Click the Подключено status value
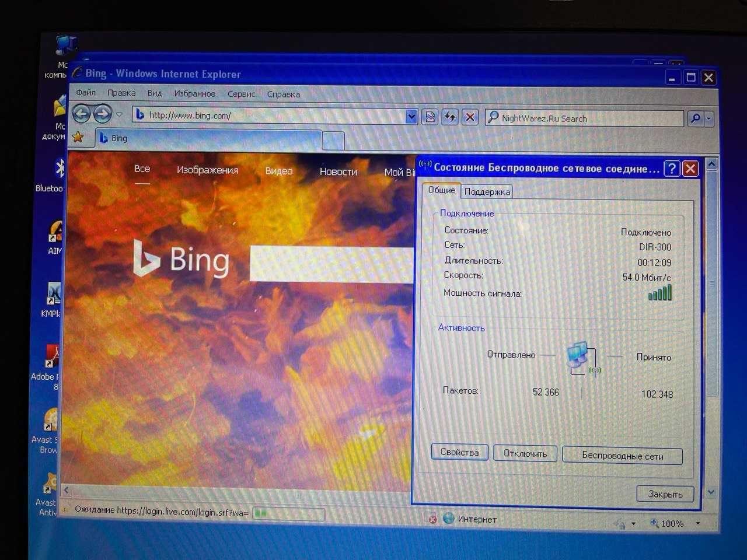 pyautogui.click(x=646, y=232)
